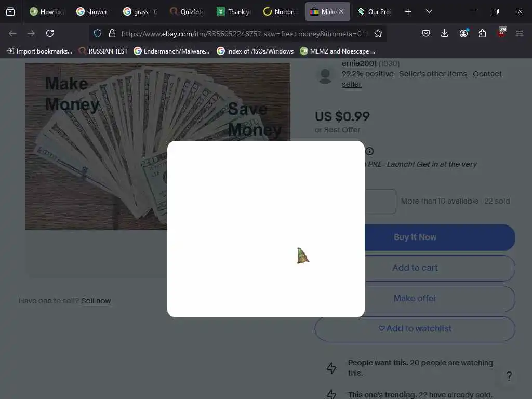Open the help question mark button
This screenshot has width=532, height=399.
pyautogui.click(x=509, y=376)
